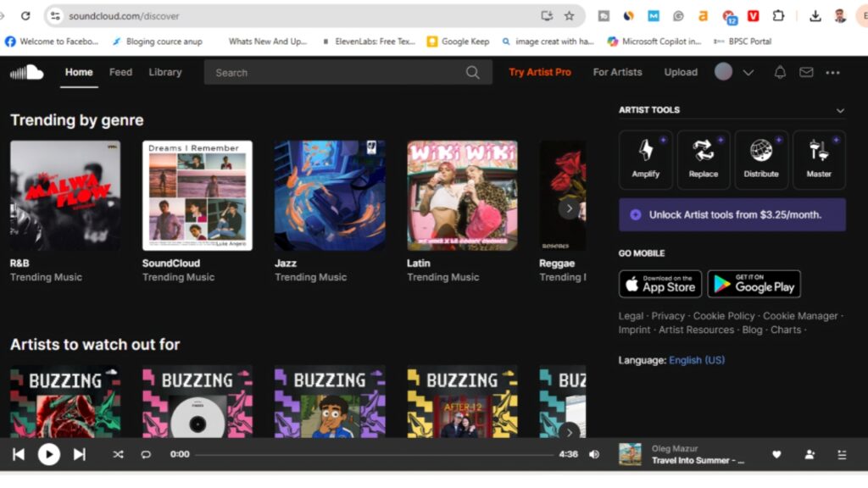The width and height of the screenshot is (868, 488).
Task: Open the Privacy link
Action: click(x=668, y=316)
